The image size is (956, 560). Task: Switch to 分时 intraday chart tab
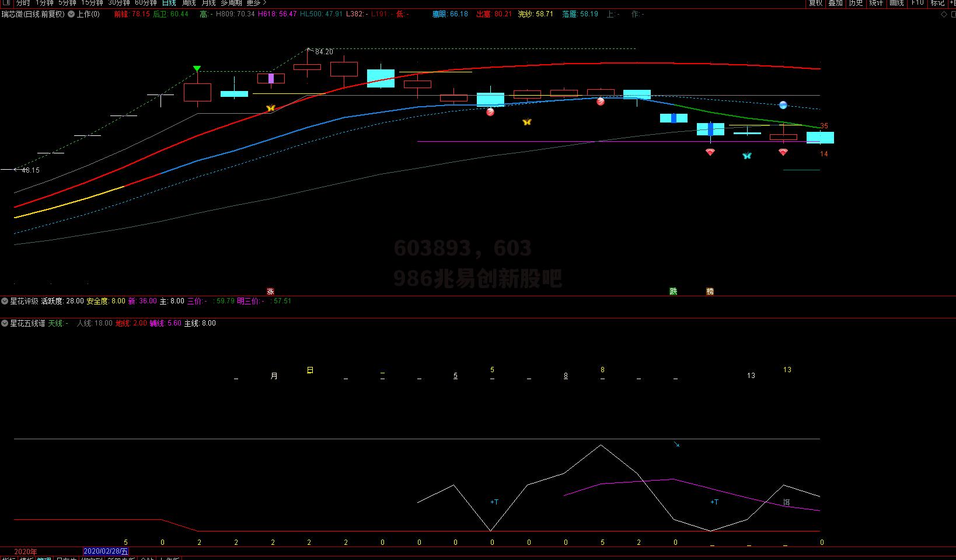pyautogui.click(x=23, y=3)
